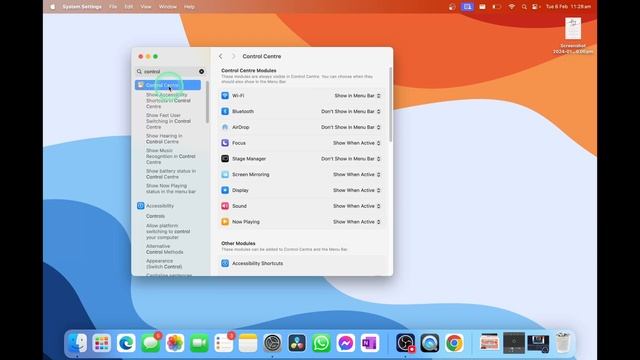Screen dimensions: 640x360
Task: Click the Control Centre pane scrollbar
Action: click(x=391, y=104)
